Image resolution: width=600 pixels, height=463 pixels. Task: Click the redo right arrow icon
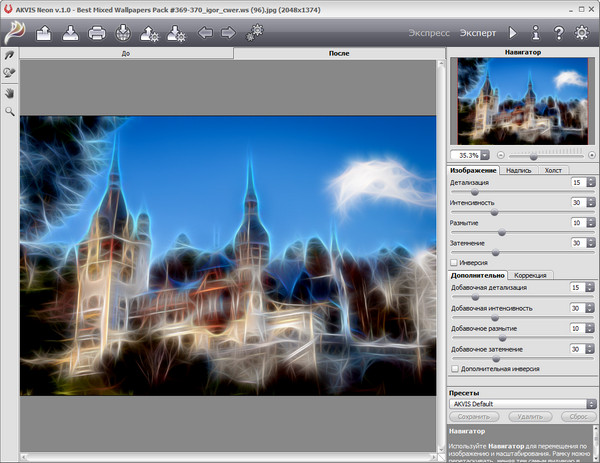point(228,33)
